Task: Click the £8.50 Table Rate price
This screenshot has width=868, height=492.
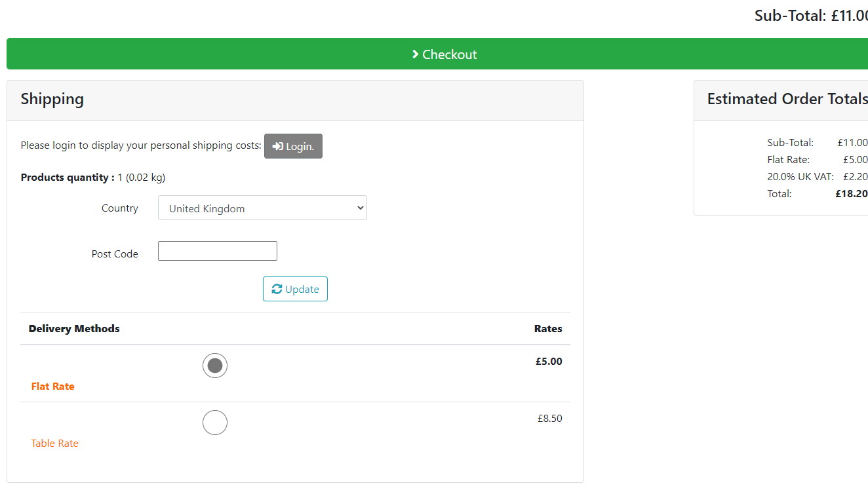Action: [x=550, y=418]
